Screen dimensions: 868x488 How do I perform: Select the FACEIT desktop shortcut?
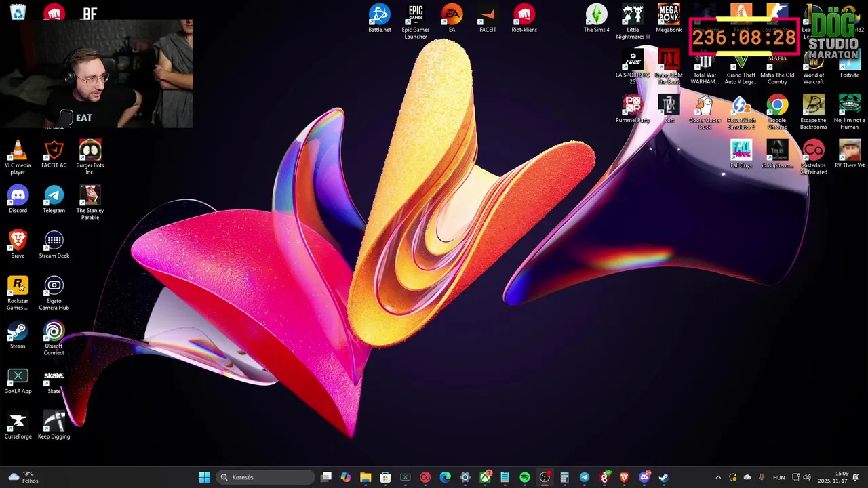(x=488, y=18)
